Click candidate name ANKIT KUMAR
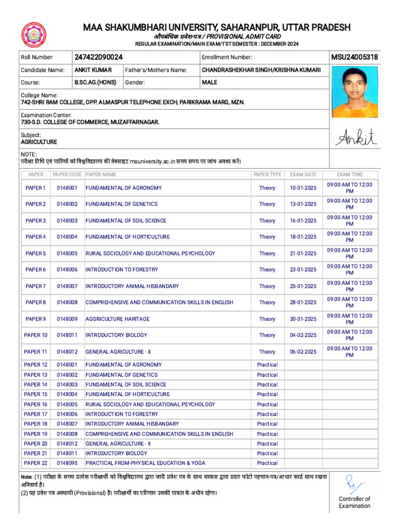Screen dimensions: 399x532 93,70
